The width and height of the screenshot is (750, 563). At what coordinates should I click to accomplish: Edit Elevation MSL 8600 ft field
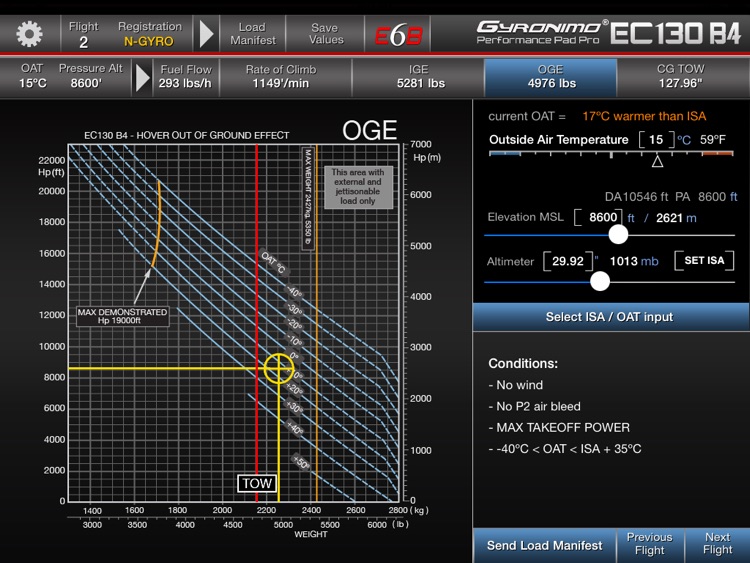[x=598, y=218]
